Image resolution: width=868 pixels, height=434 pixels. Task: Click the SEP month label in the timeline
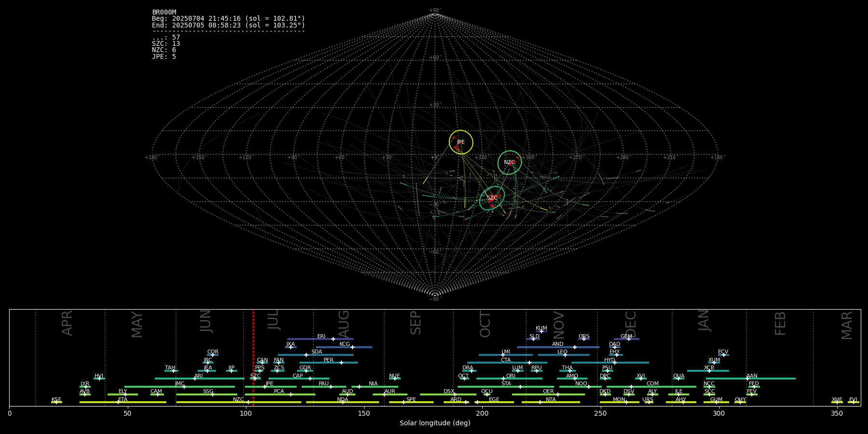click(415, 323)
